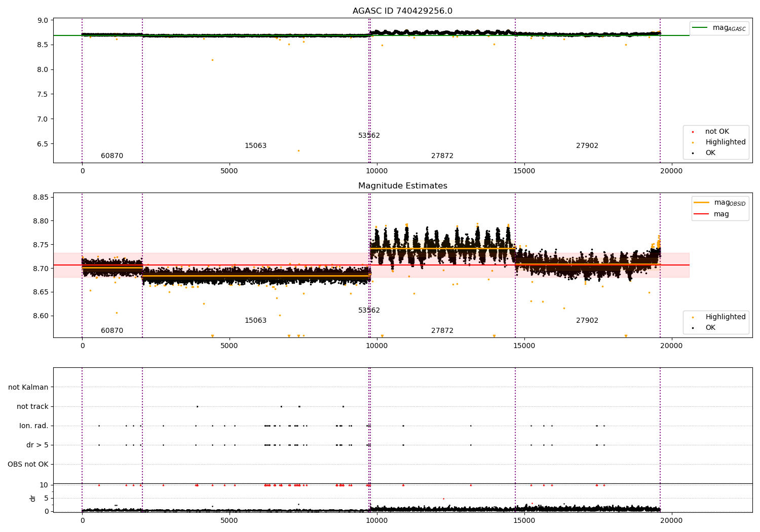Click the 10000 x-tick of the middle plot
This screenshot has width=760, height=532.
[x=377, y=346]
